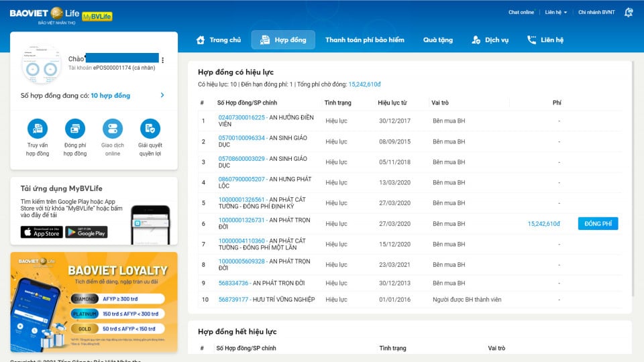Open contract 10000001326561

[x=241, y=200]
